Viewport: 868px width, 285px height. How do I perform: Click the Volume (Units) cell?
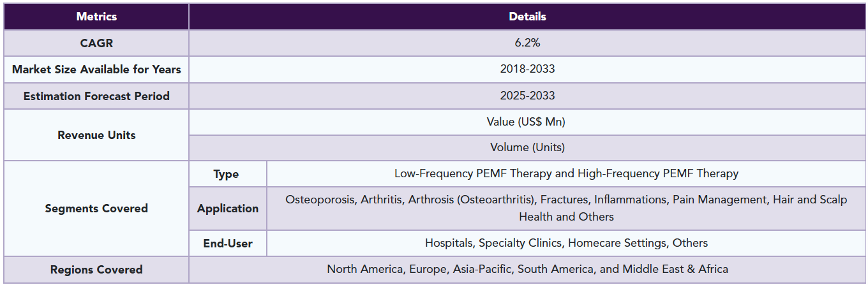click(527, 148)
